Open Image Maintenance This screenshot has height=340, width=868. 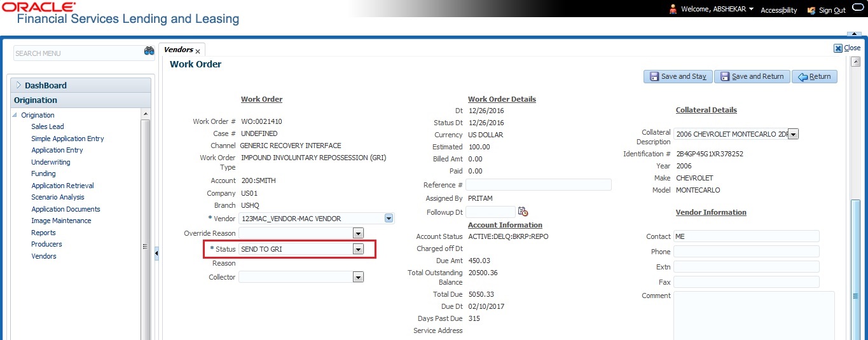pyautogui.click(x=61, y=221)
